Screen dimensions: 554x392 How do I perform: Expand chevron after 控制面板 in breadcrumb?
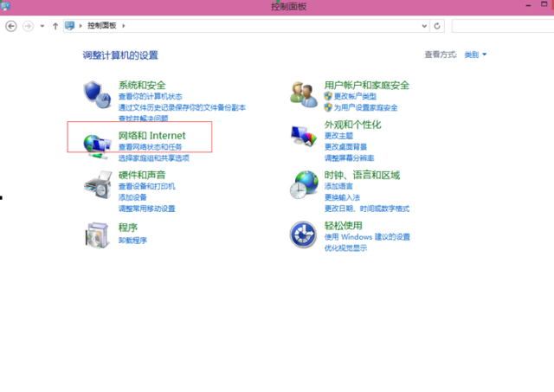click(123, 26)
